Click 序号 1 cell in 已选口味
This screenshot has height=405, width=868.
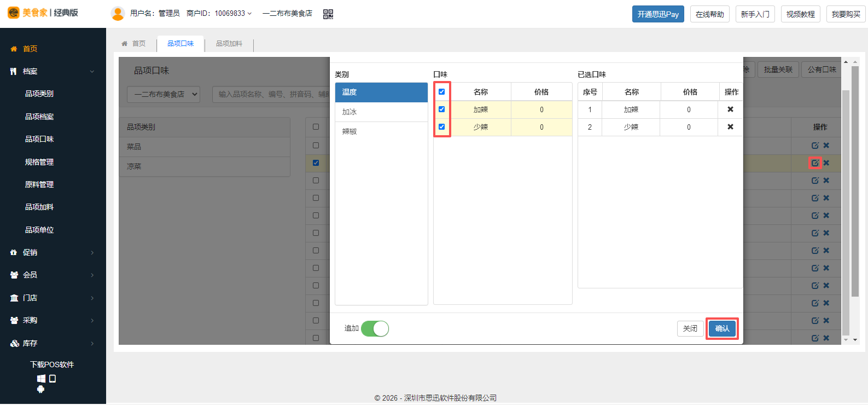(590, 110)
